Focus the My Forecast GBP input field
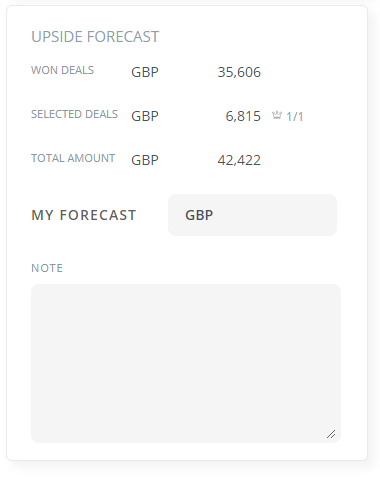Viewport: 380px width, 484px height. click(252, 215)
